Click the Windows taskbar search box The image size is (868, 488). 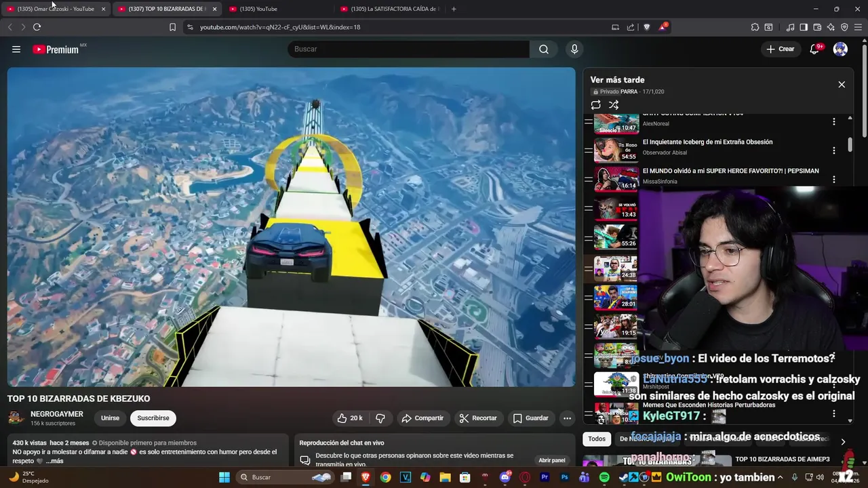[285, 477]
